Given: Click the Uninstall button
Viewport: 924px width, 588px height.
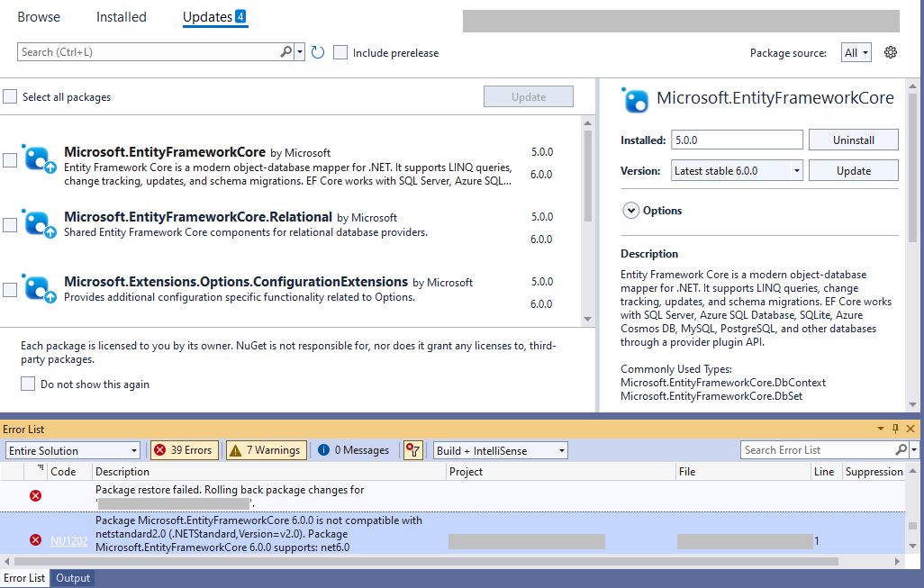Looking at the screenshot, I should click(x=853, y=140).
